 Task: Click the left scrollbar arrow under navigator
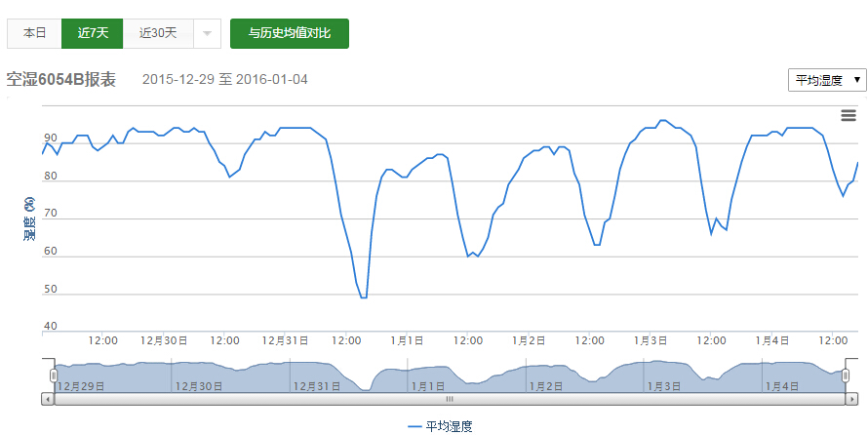(47, 399)
